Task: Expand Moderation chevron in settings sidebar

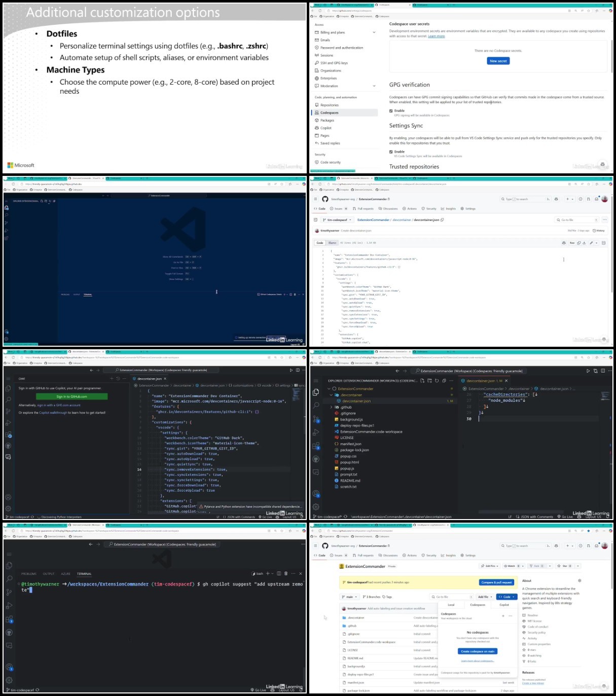Action: click(374, 86)
